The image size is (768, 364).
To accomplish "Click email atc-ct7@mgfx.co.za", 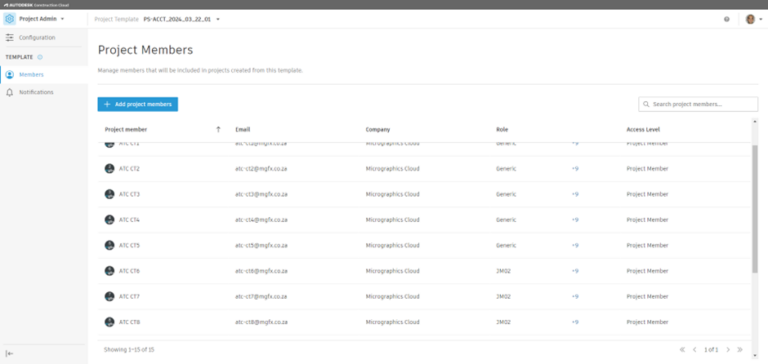I will 261,297.
